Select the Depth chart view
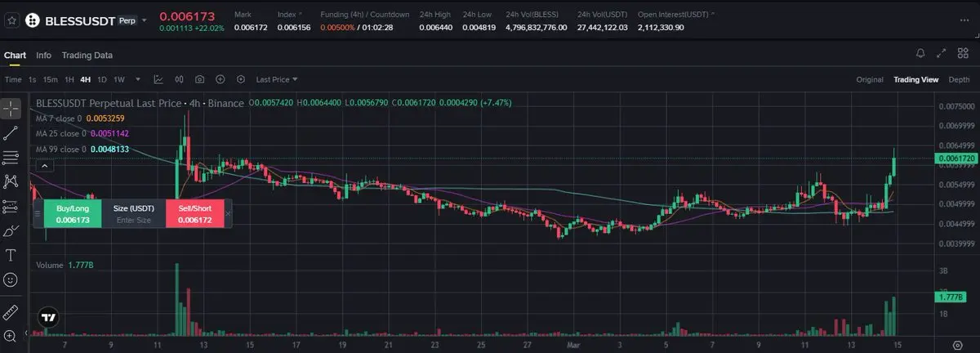The image size is (980, 353). (959, 79)
